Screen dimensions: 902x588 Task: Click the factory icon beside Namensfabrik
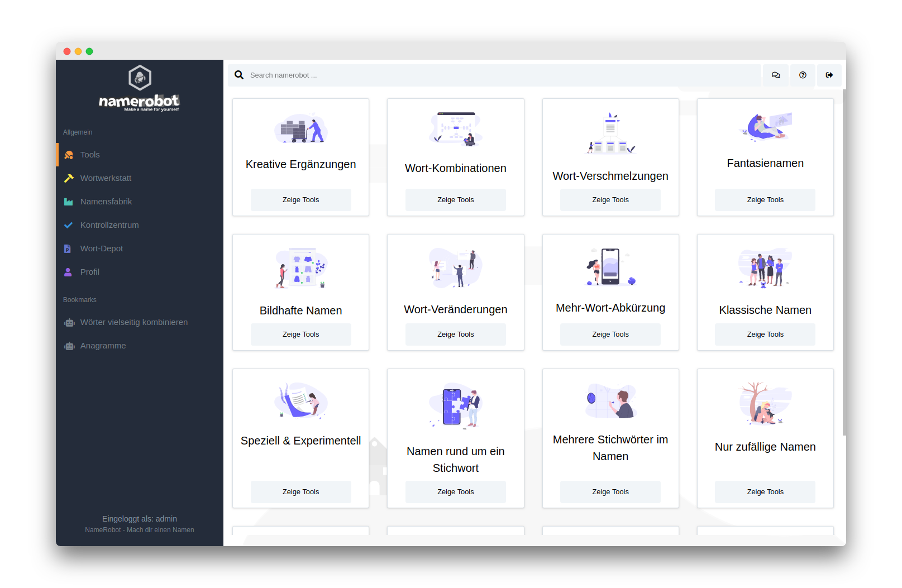[x=69, y=202]
